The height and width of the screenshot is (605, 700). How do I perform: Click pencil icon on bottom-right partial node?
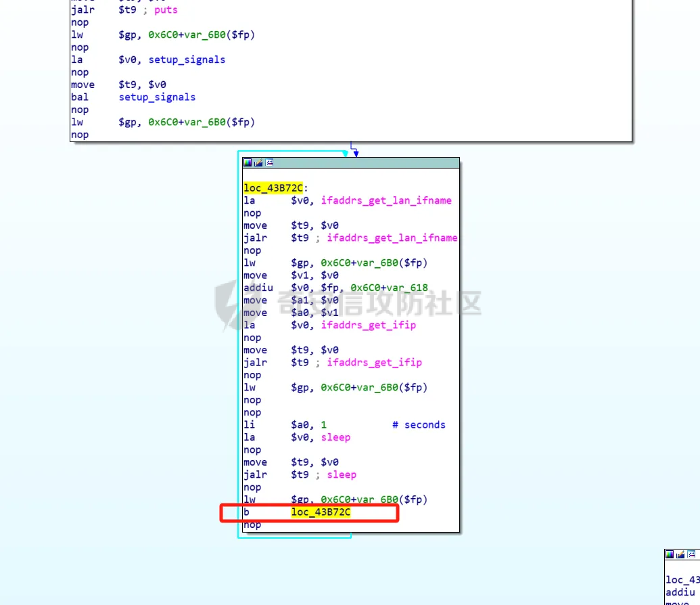(x=680, y=554)
